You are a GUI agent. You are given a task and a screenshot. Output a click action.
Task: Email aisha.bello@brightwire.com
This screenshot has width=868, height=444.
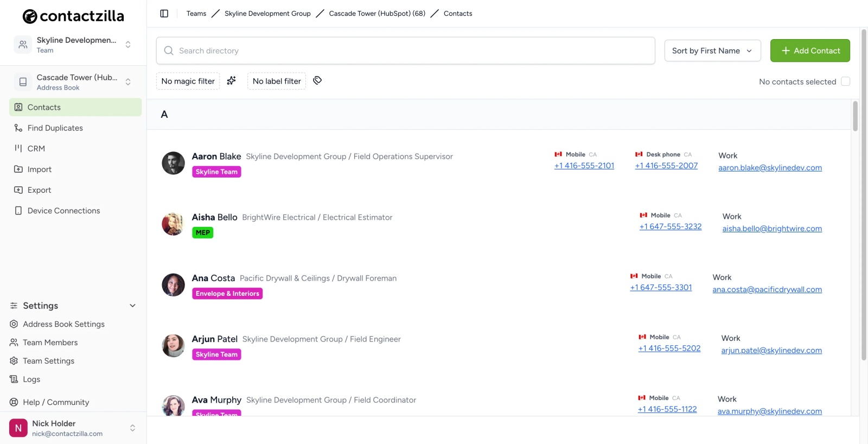[772, 229]
